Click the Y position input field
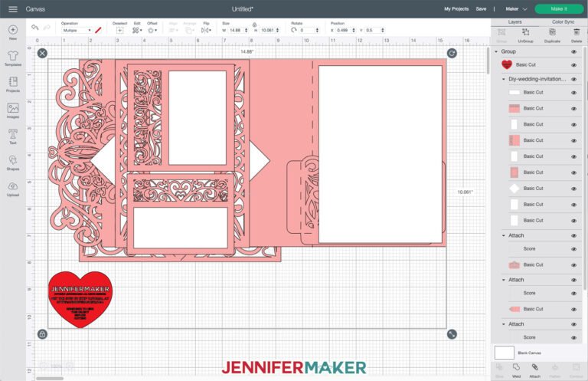This screenshot has width=588, height=381. (x=372, y=30)
